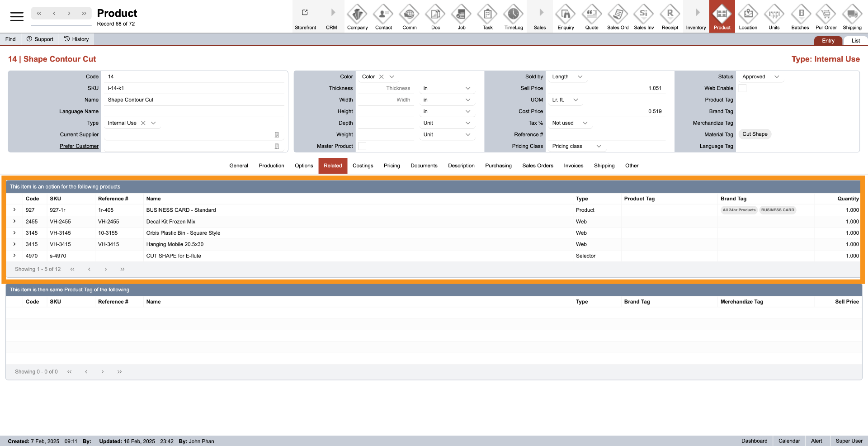The height and width of the screenshot is (446, 868).
Task: Expand the row for BUSINESS CARD - Standard
Action: pos(14,210)
